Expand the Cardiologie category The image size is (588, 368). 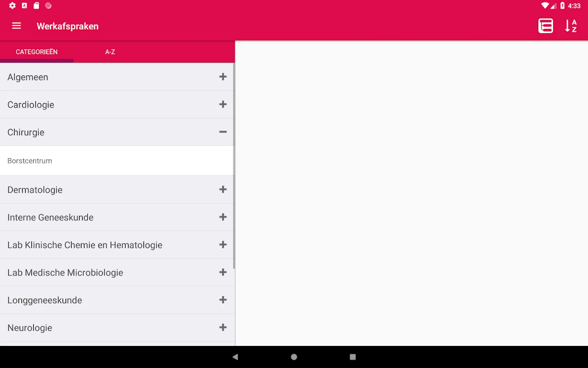coord(223,104)
